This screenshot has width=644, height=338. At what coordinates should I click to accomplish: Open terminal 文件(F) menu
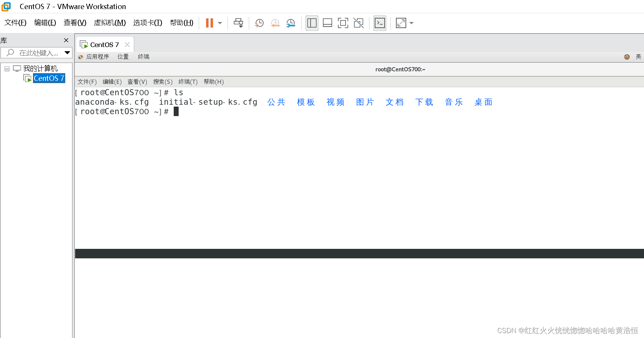point(87,82)
